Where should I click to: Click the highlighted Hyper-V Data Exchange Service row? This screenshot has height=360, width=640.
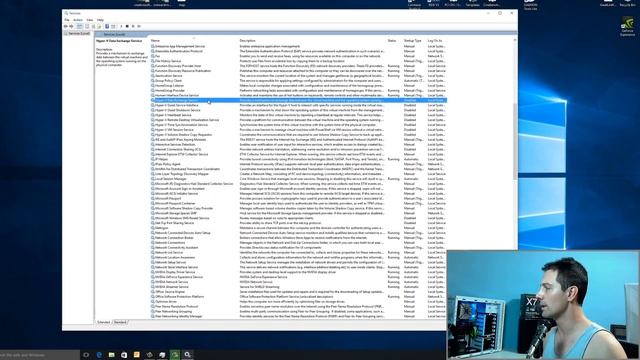(298, 100)
